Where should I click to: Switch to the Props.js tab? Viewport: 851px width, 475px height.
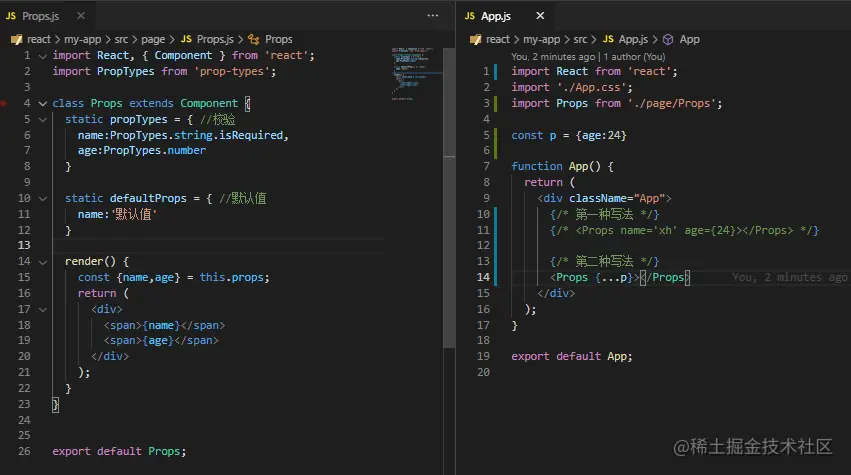pos(40,17)
